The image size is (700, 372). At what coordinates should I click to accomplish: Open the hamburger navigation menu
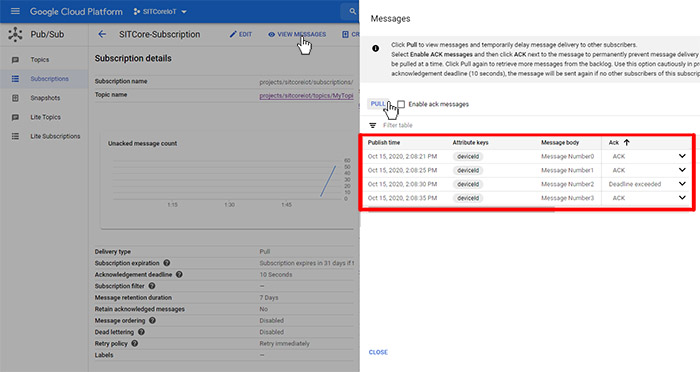(15, 11)
